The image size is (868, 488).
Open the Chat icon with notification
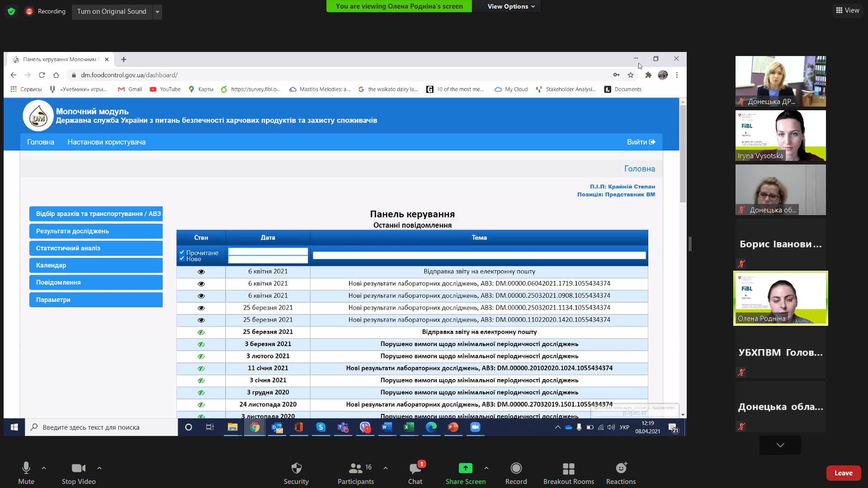[x=415, y=468]
